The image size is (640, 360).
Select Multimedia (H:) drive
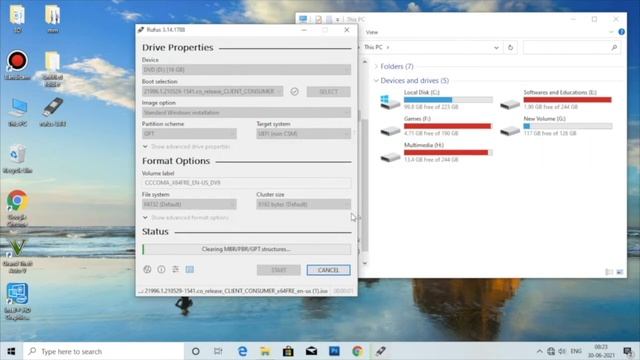coord(436,153)
